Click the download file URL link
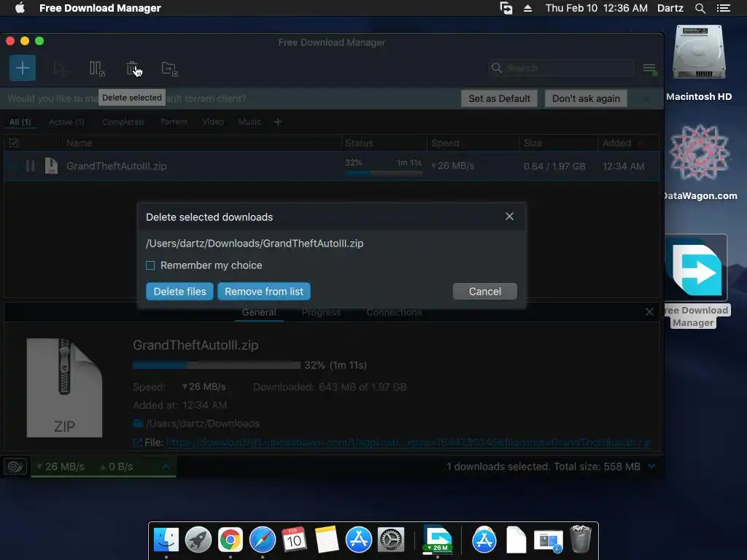Screen dimensions: 747x560 [x=409, y=443]
